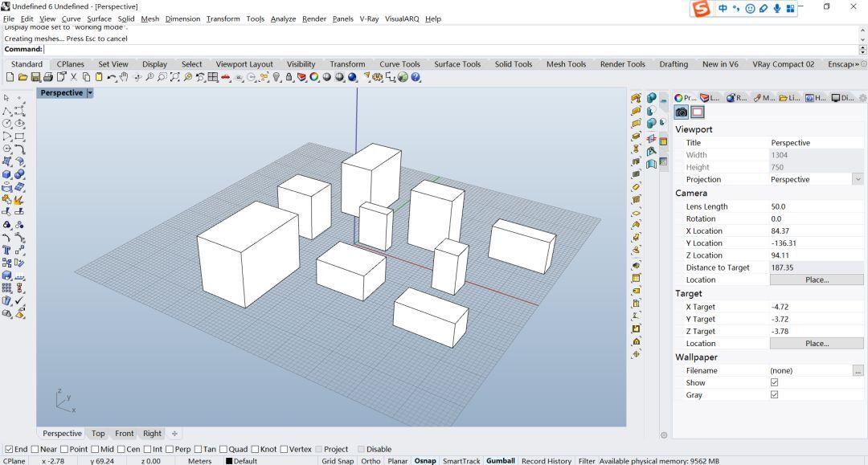Click the padlock Lock Objects icon

point(289,77)
